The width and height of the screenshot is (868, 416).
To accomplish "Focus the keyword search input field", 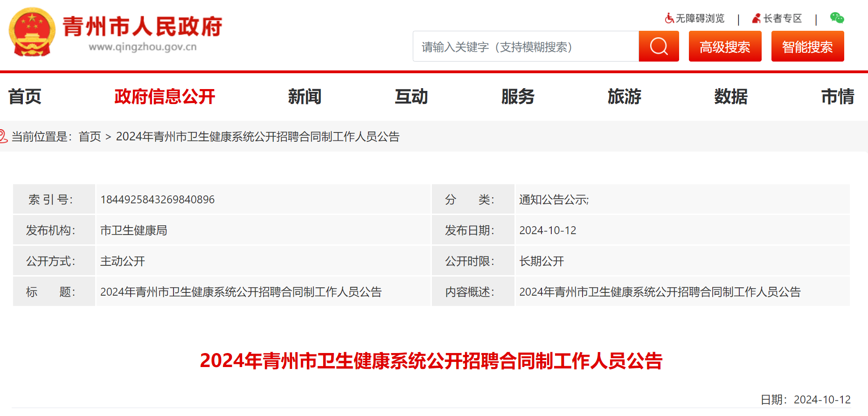I will point(525,47).
